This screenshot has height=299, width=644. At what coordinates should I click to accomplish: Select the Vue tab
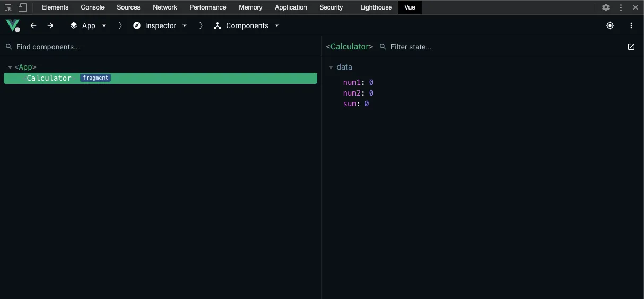410,7
